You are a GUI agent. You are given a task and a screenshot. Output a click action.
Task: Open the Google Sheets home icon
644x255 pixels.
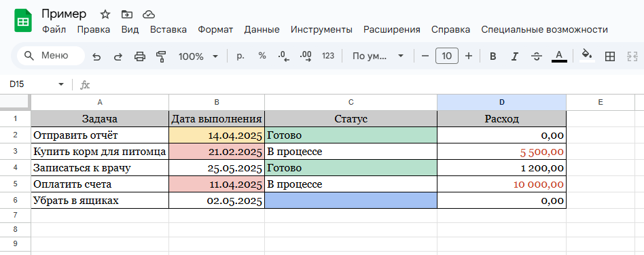pyautogui.click(x=23, y=20)
